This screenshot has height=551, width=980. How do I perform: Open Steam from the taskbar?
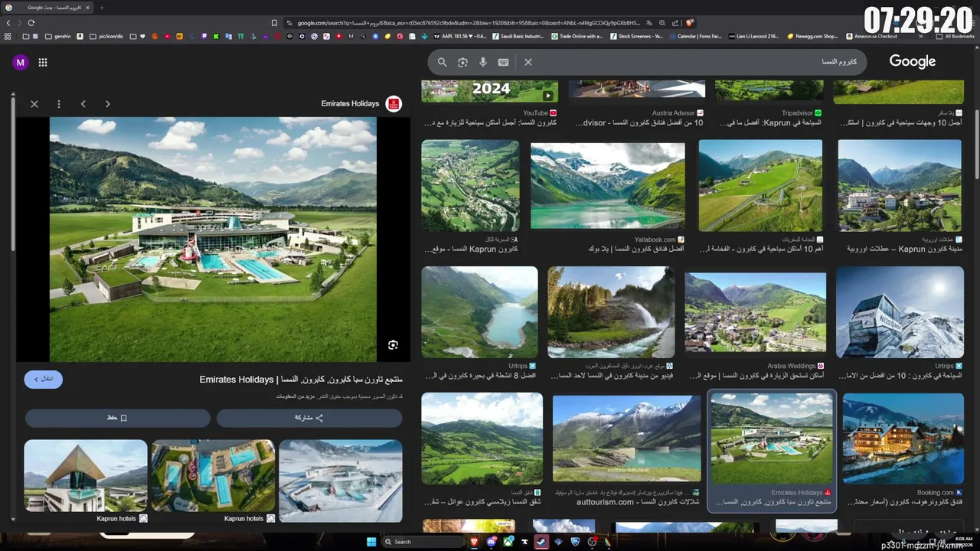click(541, 542)
